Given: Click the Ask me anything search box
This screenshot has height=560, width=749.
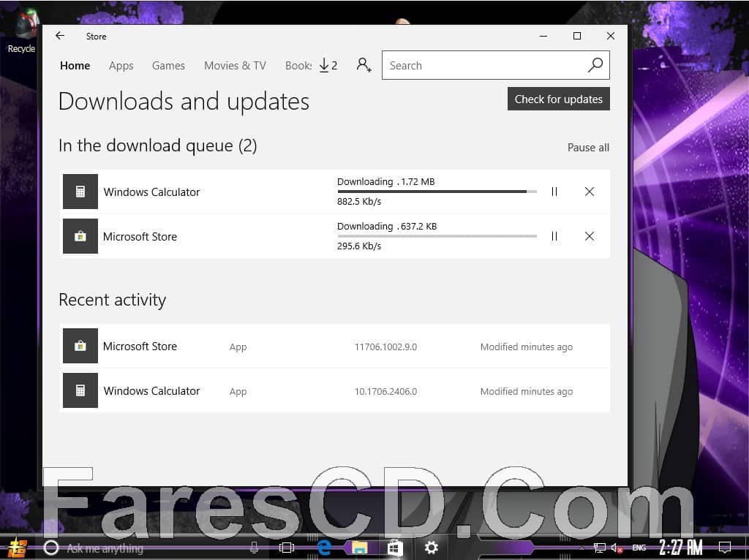Looking at the screenshot, I should [x=149, y=548].
